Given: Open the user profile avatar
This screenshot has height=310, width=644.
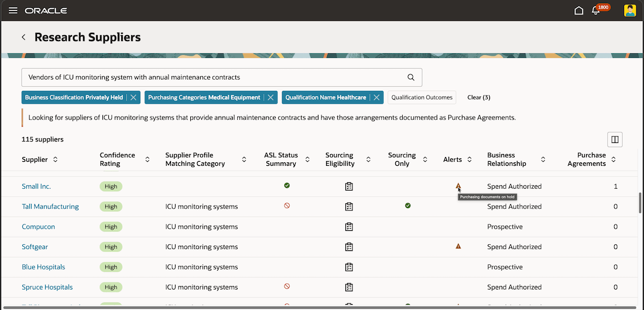Looking at the screenshot, I should click(x=629, y=11).
